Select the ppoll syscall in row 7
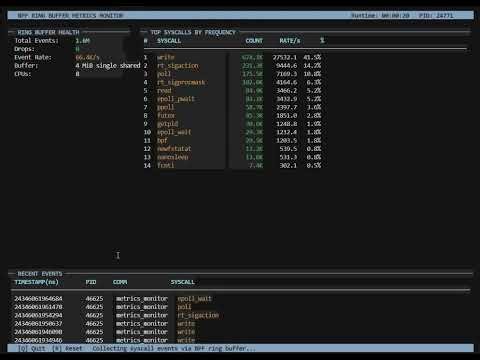This screenshot has height=360, width=480. pos(166,107)
